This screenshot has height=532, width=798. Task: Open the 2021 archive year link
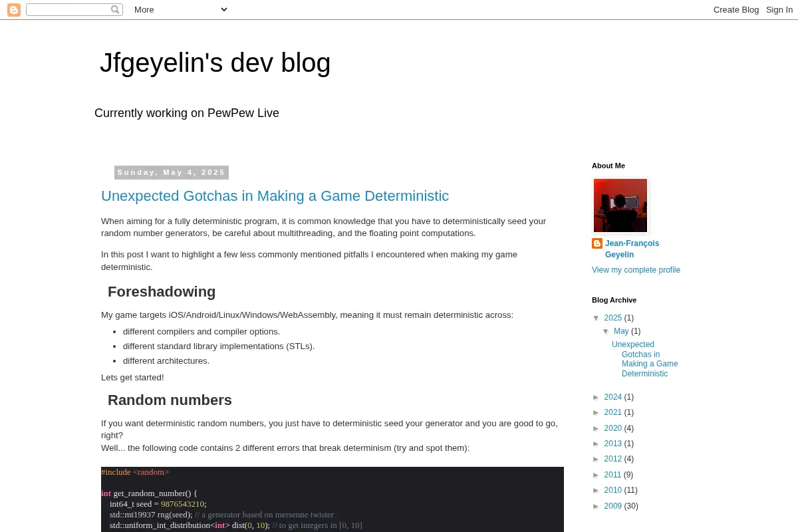pos(612,412)
